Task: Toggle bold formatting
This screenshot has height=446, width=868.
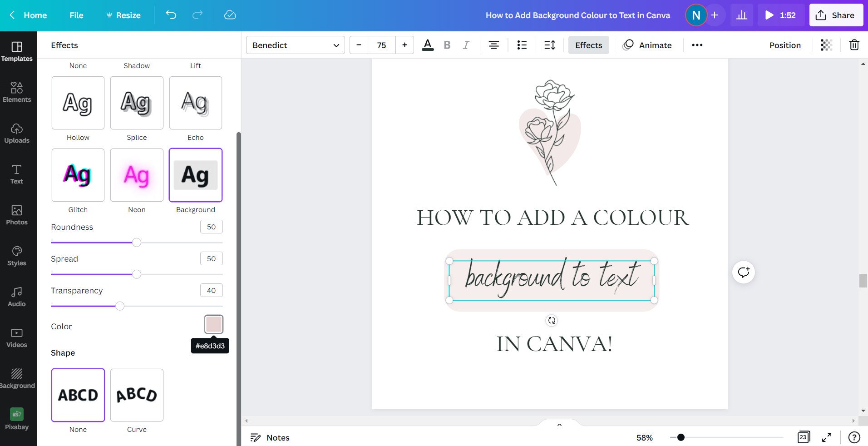Action: [447, 45]
